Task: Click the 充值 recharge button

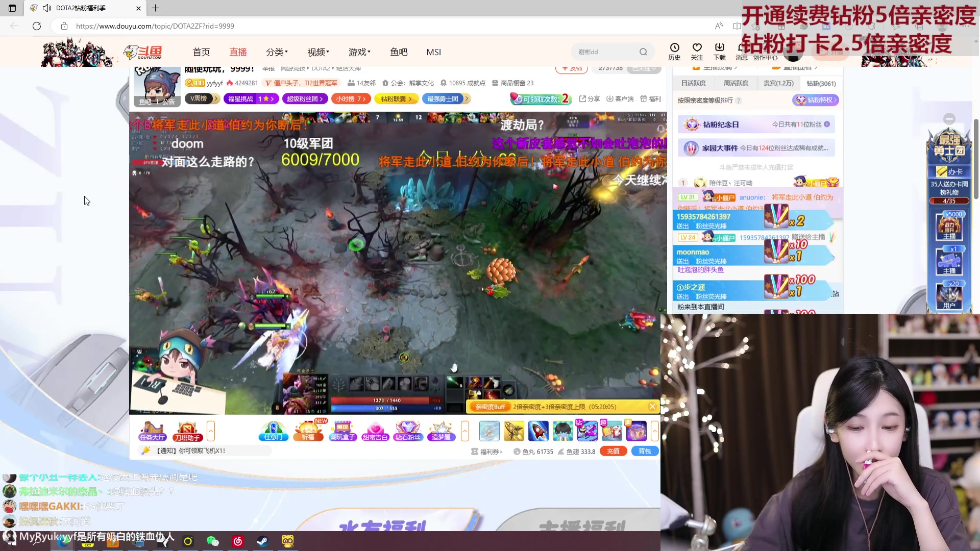Action: click(613, 451)
